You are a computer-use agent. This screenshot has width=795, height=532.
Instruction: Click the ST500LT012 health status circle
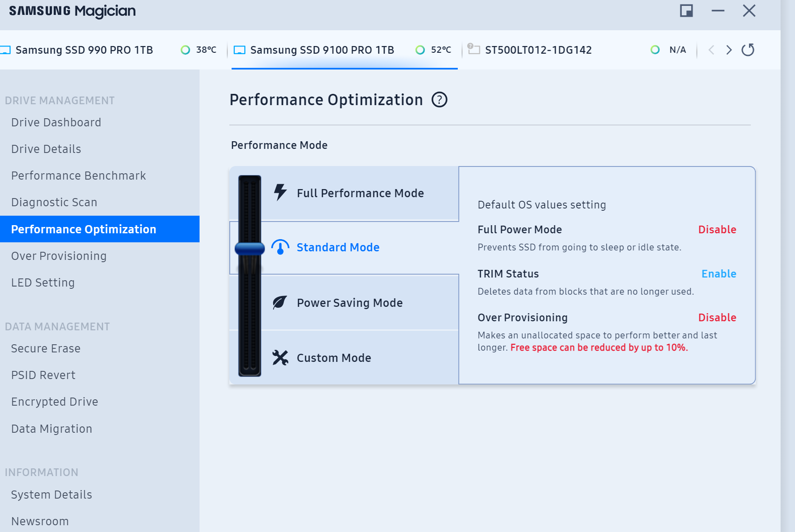click(x=655, y=50)
